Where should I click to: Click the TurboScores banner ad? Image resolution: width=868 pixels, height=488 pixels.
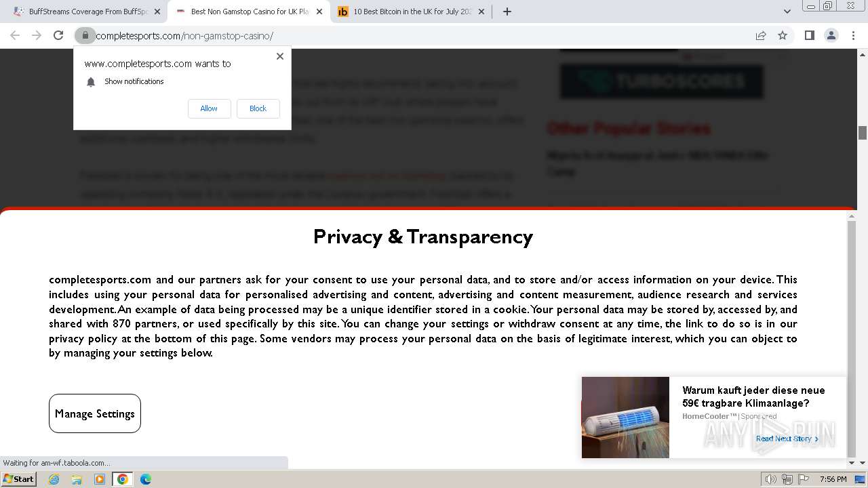661,81
